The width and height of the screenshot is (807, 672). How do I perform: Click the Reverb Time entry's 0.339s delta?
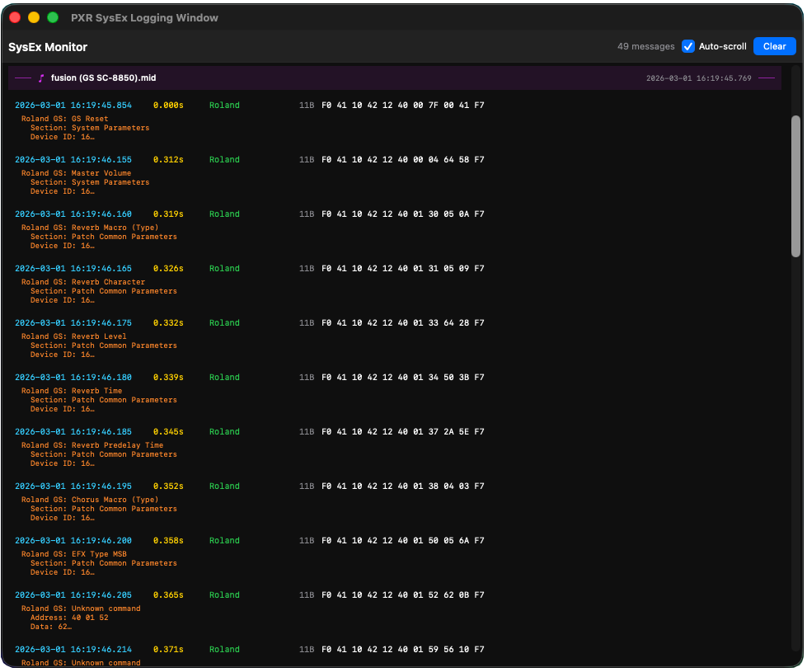pyautogui.click(x=168, y=378)
